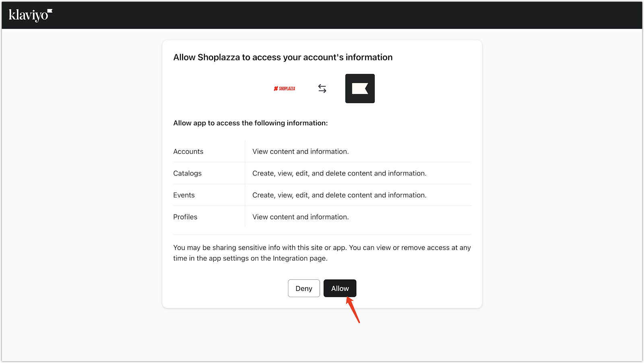Select the Accounts row label
644x363 pixels.
188,151
